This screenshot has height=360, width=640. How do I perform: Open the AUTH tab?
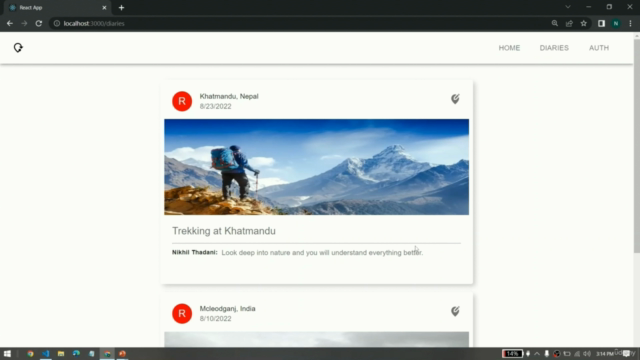click(599, 48)
